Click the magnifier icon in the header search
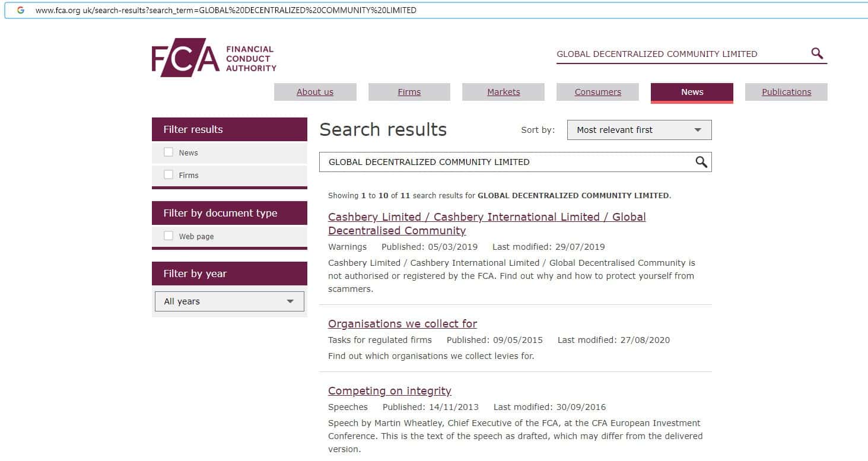868x461 pixels. [817, 53]
